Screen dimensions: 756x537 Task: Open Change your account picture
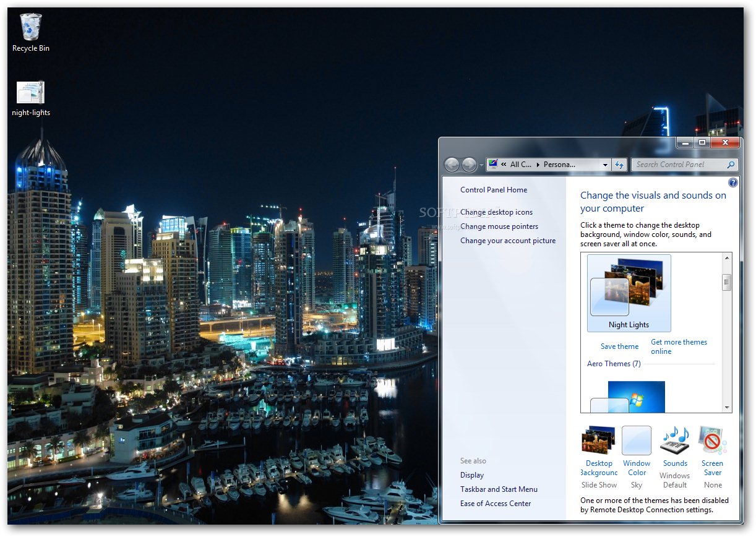click(508, 241)
